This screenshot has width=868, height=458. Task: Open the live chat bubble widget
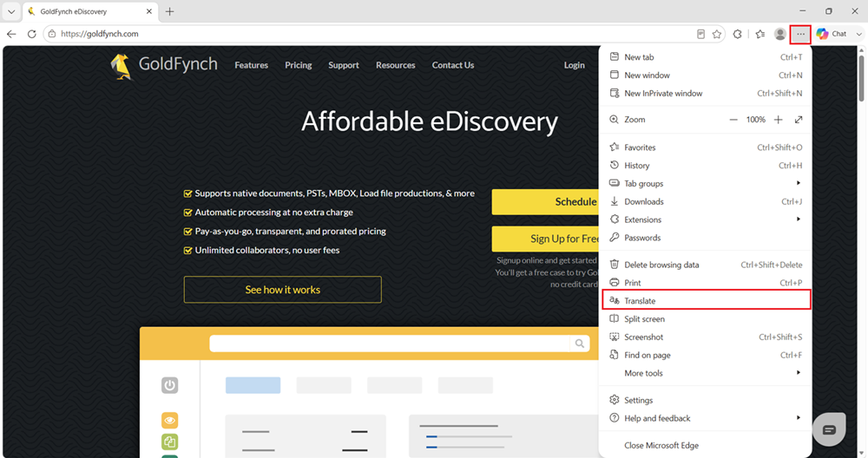pos(829,429)
